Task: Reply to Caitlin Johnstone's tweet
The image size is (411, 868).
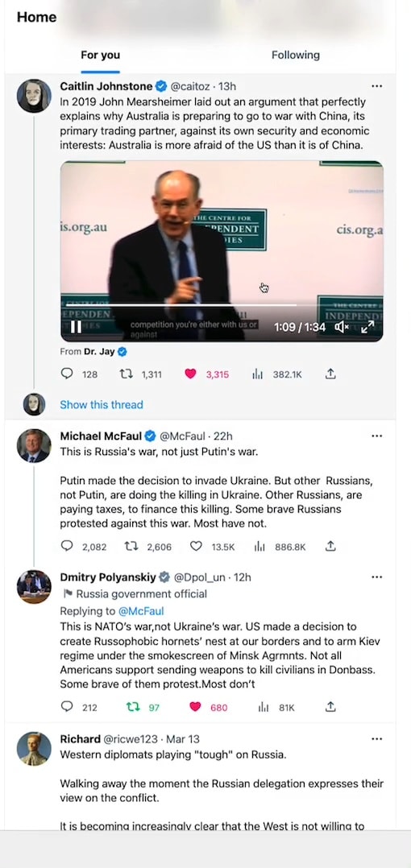Action: [66, 374]
